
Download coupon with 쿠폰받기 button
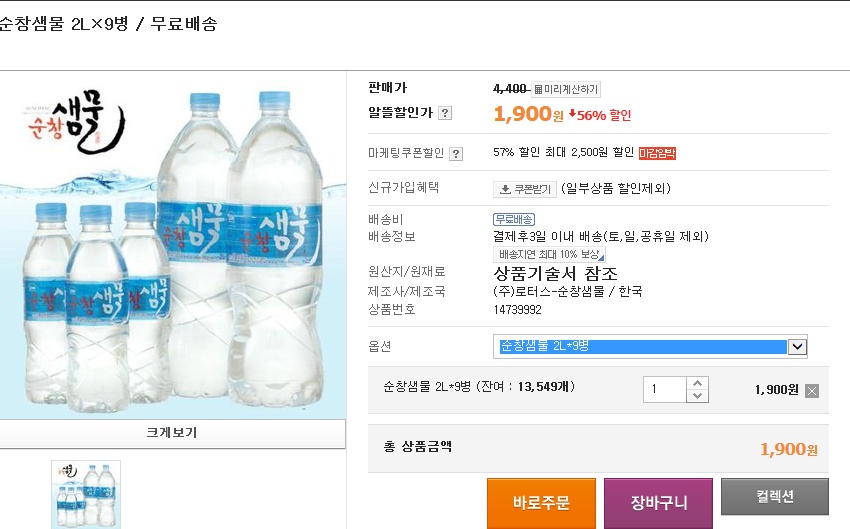(x=524, y=188)
